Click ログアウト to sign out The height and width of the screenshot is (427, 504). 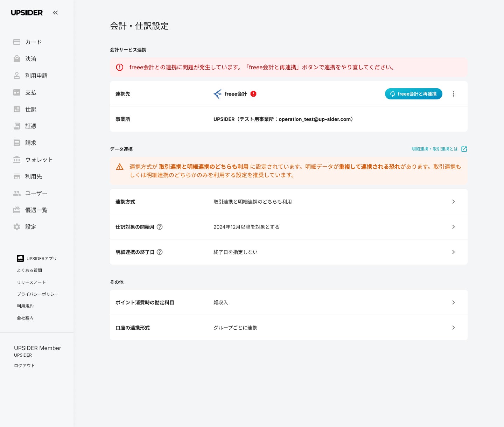[x=24, y=365]
